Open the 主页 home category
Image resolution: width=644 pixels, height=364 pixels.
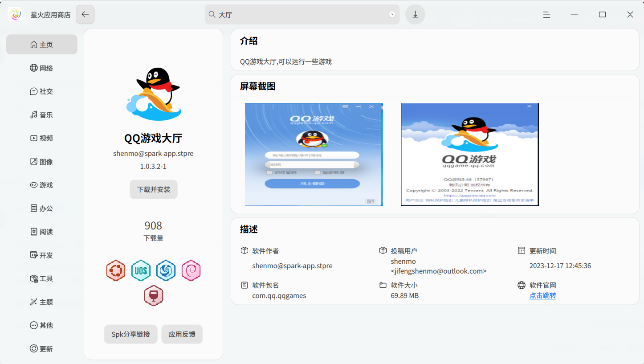(42, 45)
